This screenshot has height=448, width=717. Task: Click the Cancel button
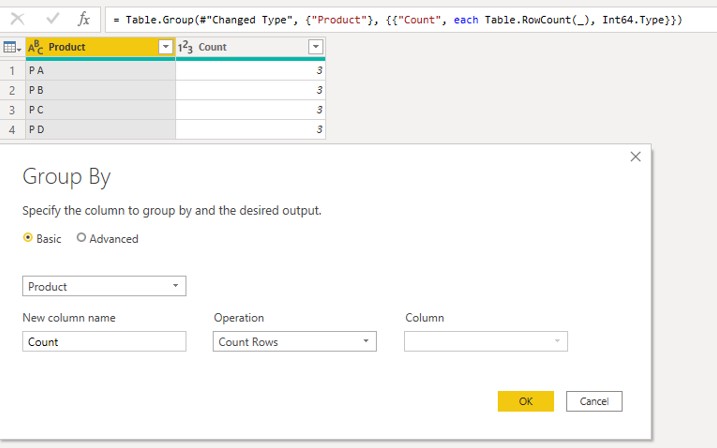pos(594,401)
